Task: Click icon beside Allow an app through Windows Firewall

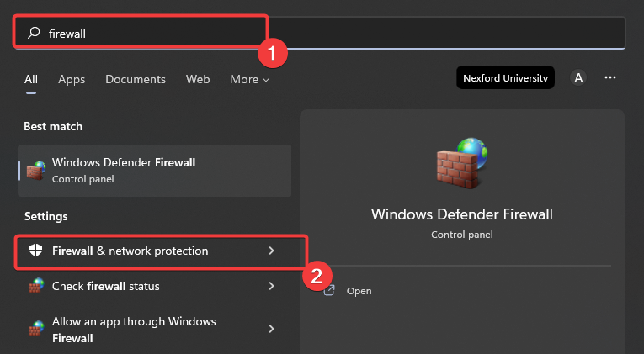Action: 36,329
